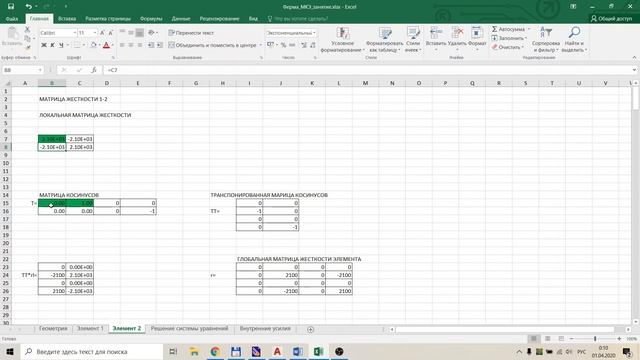Open Сортировка и фильтр menu

coord(546,40)
